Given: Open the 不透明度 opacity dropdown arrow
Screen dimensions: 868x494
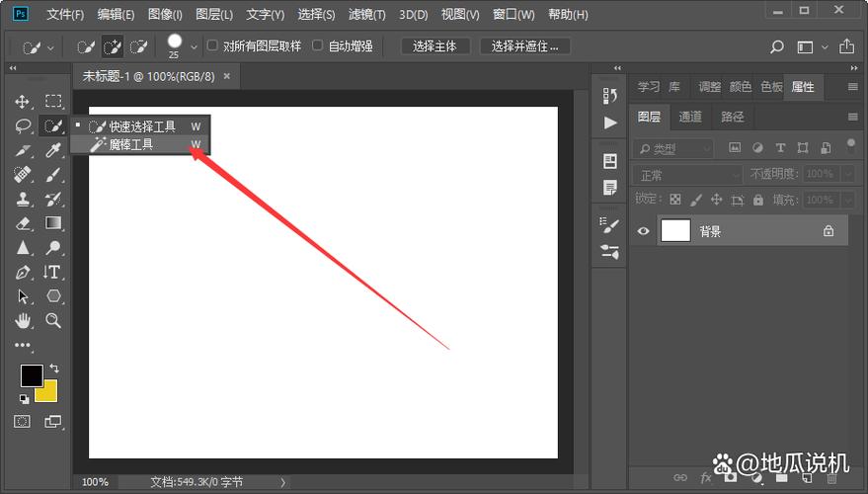Looking at the screenshot, I should tap(848, 174).
